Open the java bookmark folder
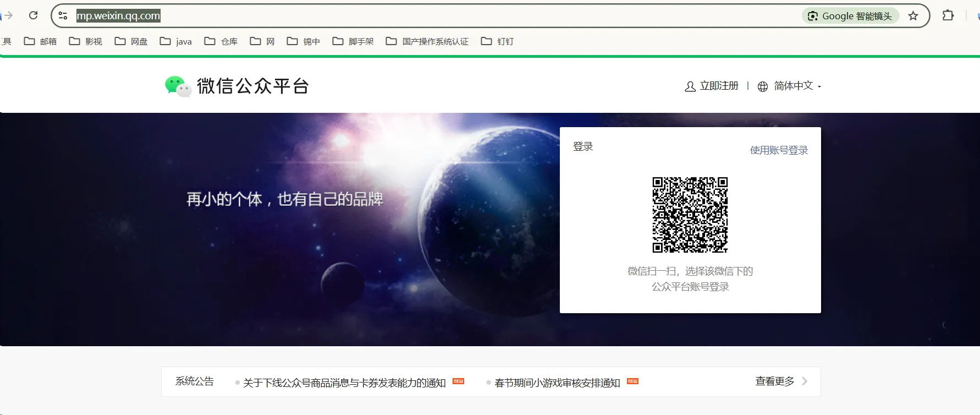Image resolution: width=980 pixels, height=415 pixels. [x=175, y=41]
